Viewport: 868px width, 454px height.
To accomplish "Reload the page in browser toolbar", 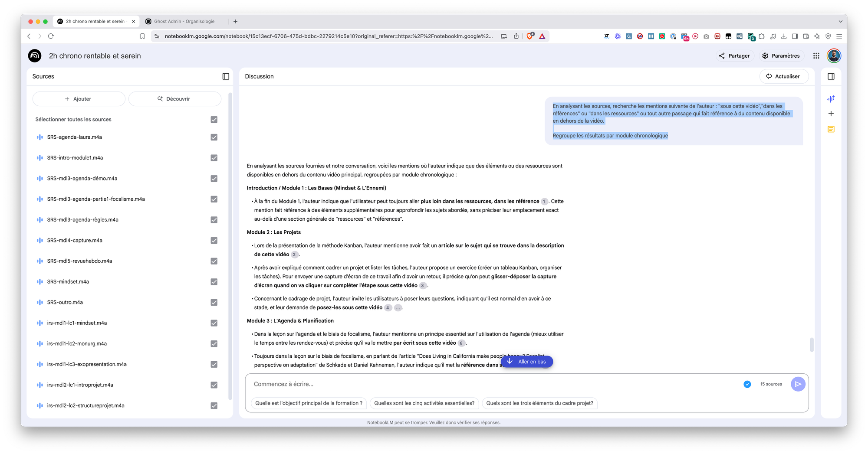I will [51, 36].
